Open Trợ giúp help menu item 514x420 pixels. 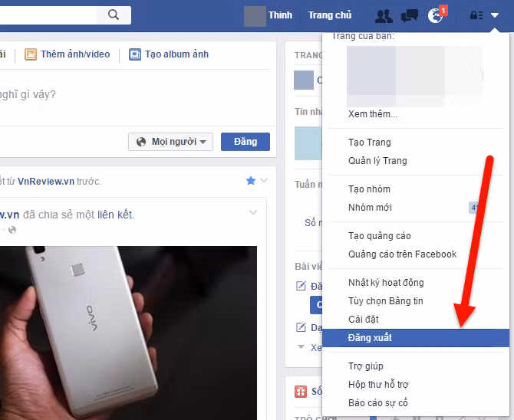(365, 366)
